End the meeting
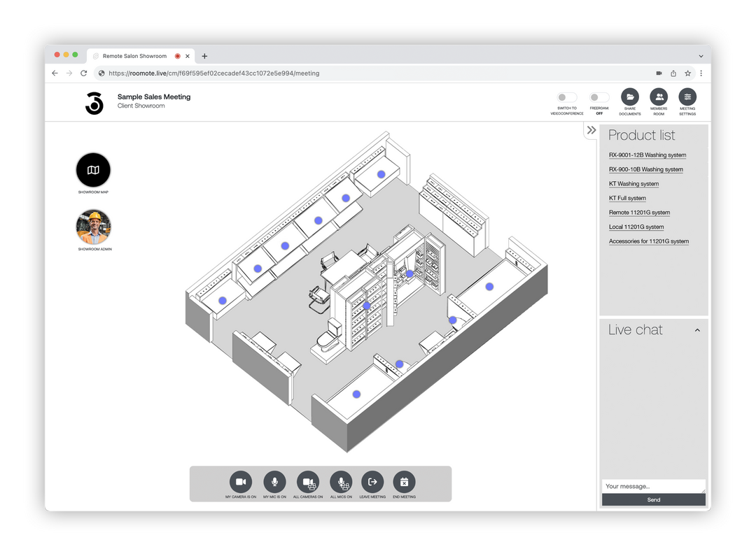Image resolution: width=756 pixels, height=556 pixels. [x=403, y=483]
